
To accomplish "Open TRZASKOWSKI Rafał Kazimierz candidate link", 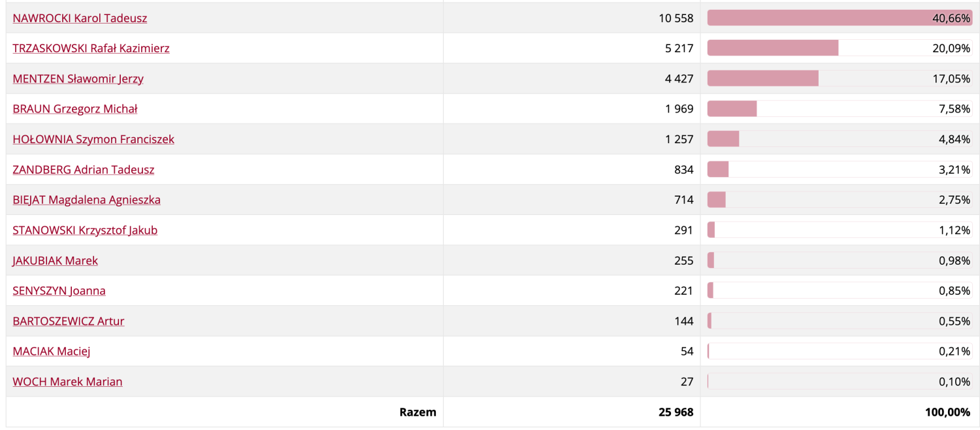I will tap(91, 48).
